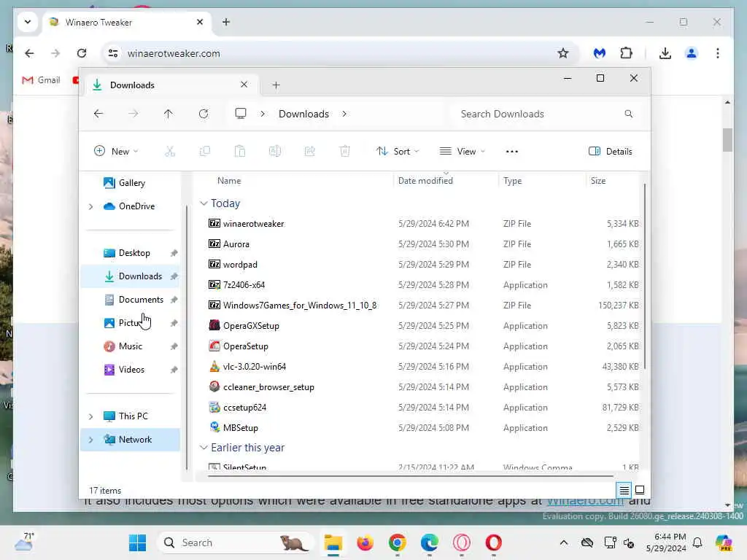Open Gmail bookmark in Chrome
The height and width of the screenshot is (560, 747).
(x=41, y=80)
